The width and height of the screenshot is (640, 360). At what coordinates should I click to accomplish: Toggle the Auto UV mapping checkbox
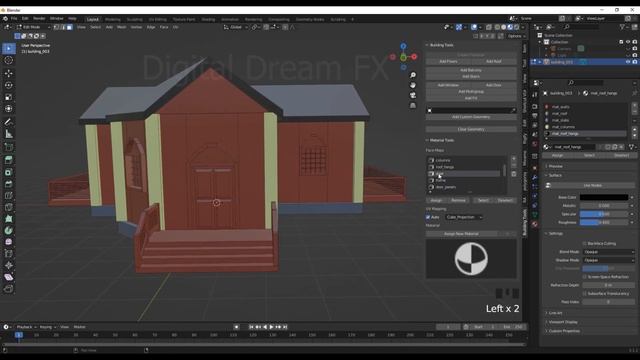point(428,217)
